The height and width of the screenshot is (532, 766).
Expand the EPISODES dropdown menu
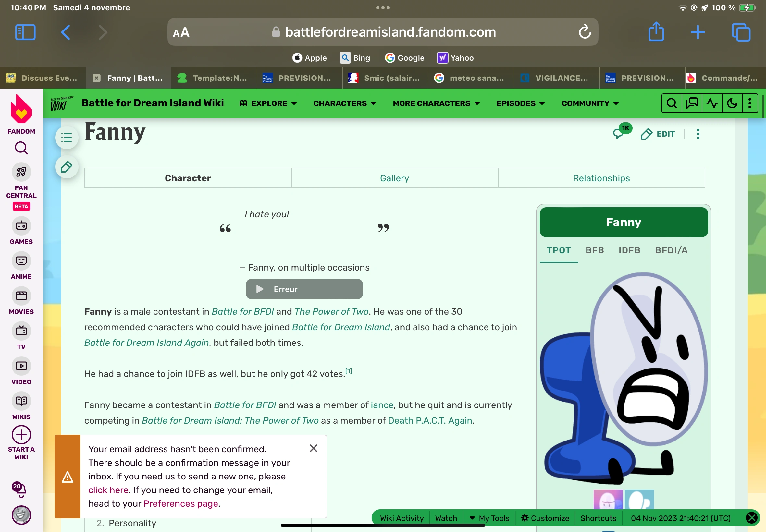520,103
